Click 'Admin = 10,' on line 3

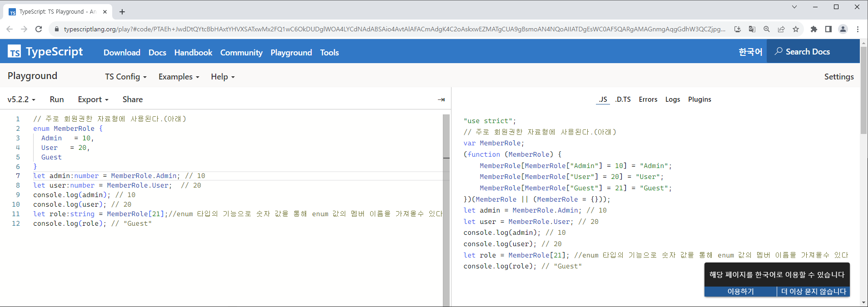[x=67, y=138]
